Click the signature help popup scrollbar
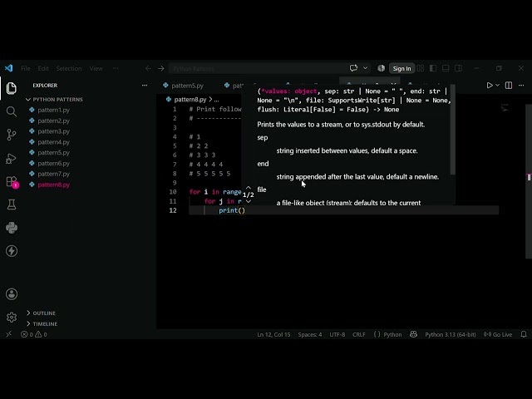 452,131
